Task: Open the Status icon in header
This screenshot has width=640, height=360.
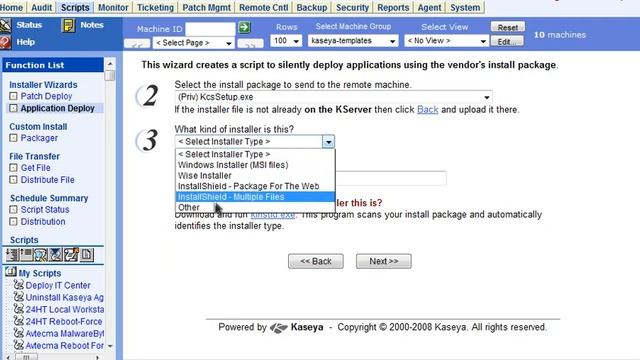Action: (5, 25)
